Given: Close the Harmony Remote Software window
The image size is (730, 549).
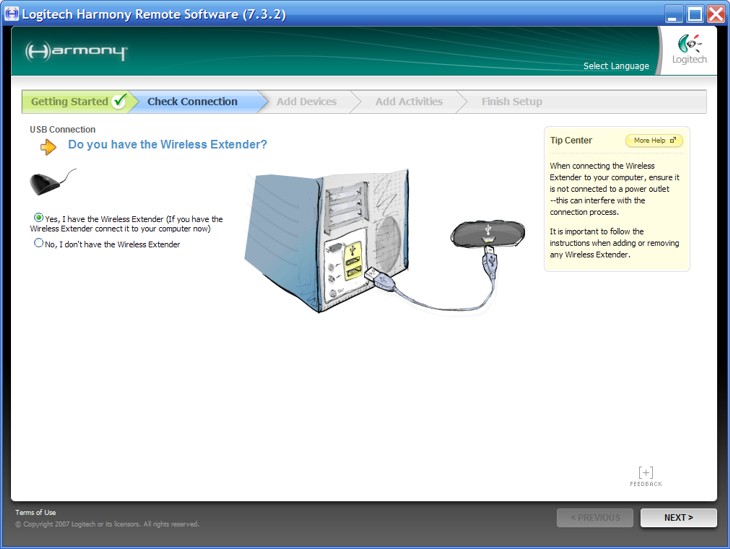Looking at the screenshot, I should click(x=716, y=14).
